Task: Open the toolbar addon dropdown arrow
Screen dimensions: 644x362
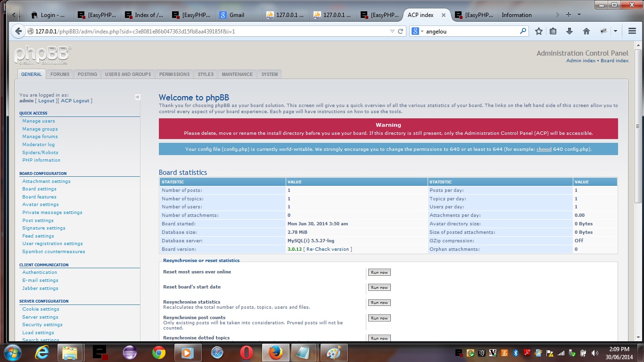Action: 615,31
